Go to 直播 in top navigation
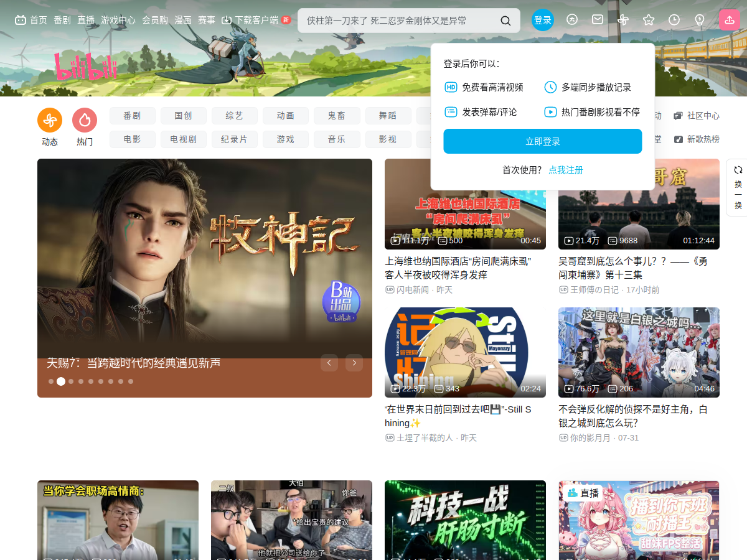747x560 pixels. pyautogui.click(x=86, y=20)
